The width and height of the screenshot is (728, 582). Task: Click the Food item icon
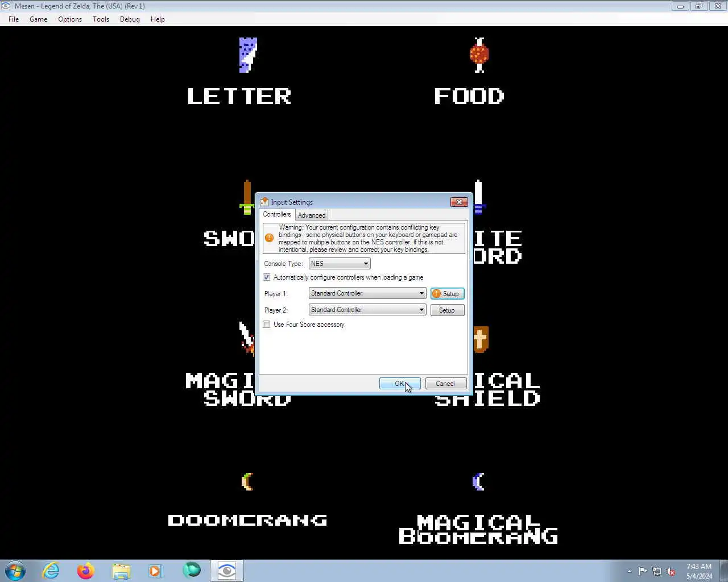click(x=479, y=55)
